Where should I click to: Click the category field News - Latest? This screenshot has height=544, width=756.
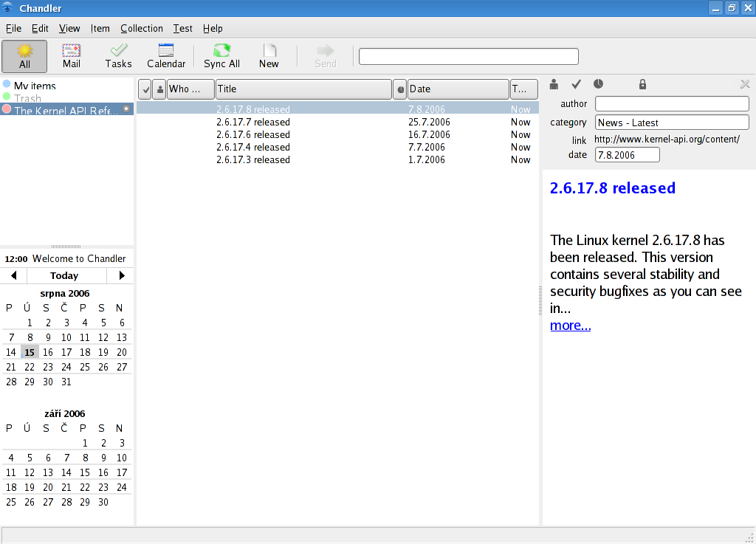pyautogui.click(x=672, y=123)
